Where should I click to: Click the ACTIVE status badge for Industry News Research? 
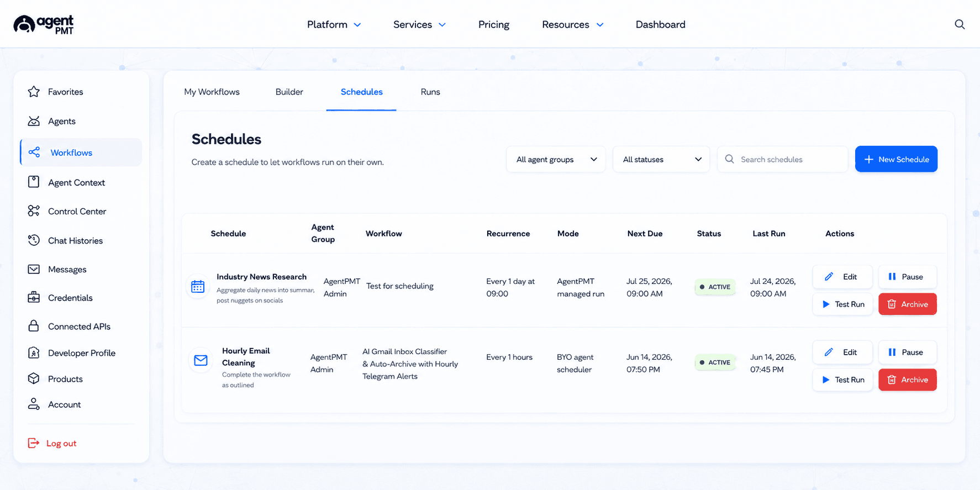click(715, 287)
